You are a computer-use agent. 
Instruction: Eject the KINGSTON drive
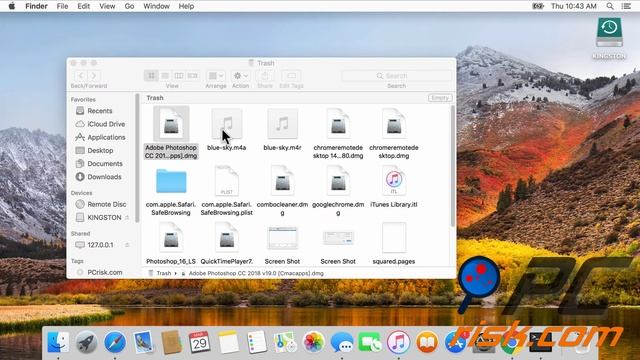click(x=127, y=218)
